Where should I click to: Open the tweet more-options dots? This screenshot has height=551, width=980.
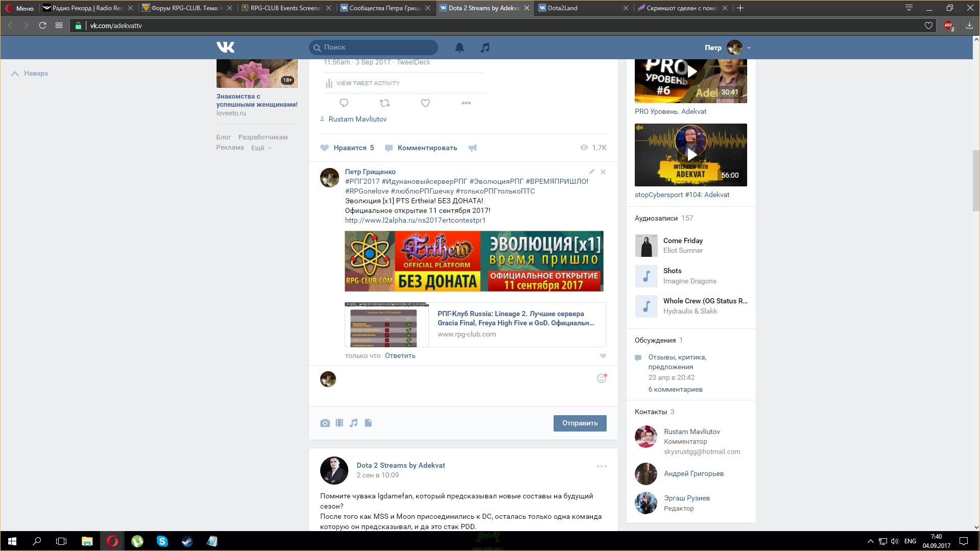click(x=466, y=103)
